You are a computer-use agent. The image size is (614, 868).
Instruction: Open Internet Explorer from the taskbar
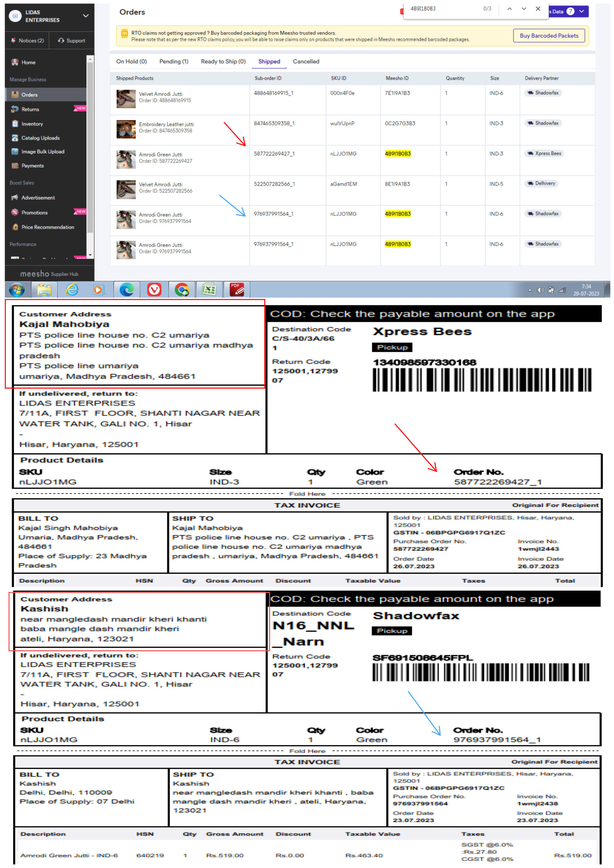72,290
